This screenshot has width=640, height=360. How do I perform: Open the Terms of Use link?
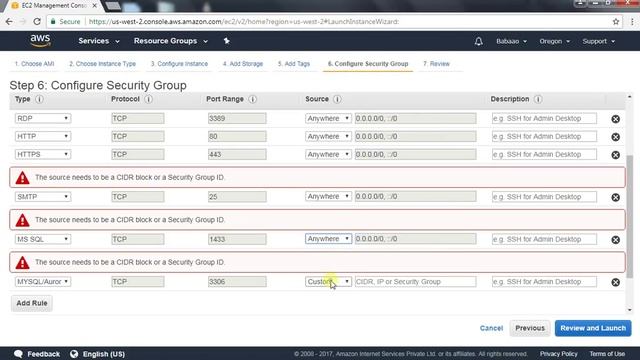pos(607,354)
